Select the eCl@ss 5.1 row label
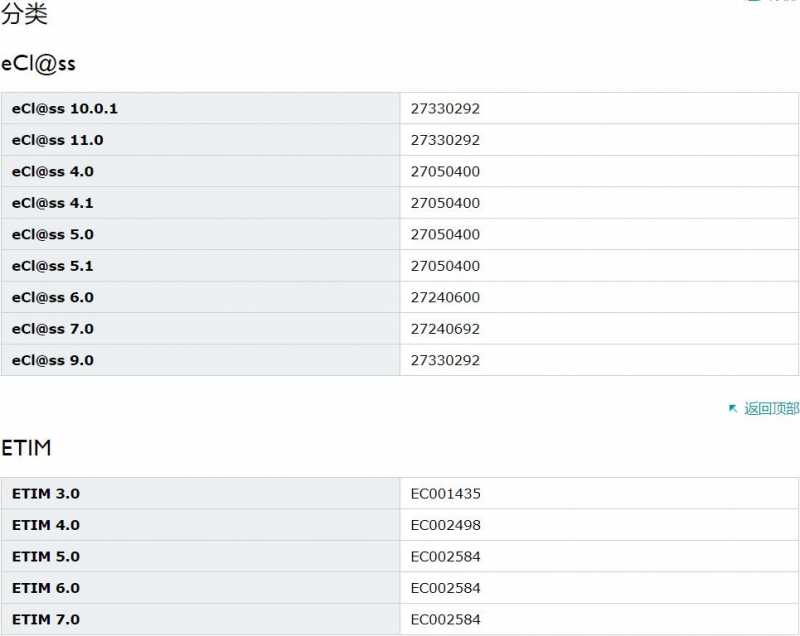Screen dimensions: 800x636 click(53, 266)
